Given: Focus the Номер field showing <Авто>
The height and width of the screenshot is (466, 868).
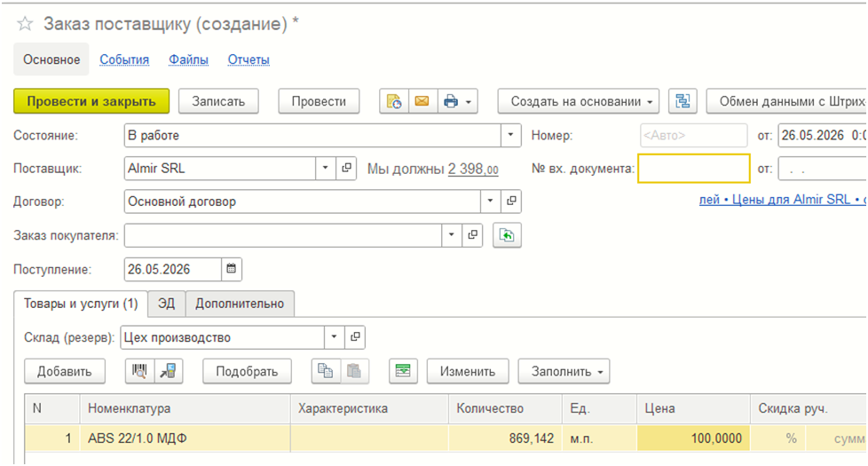Looking at the screenshot, I should (694, 135).
